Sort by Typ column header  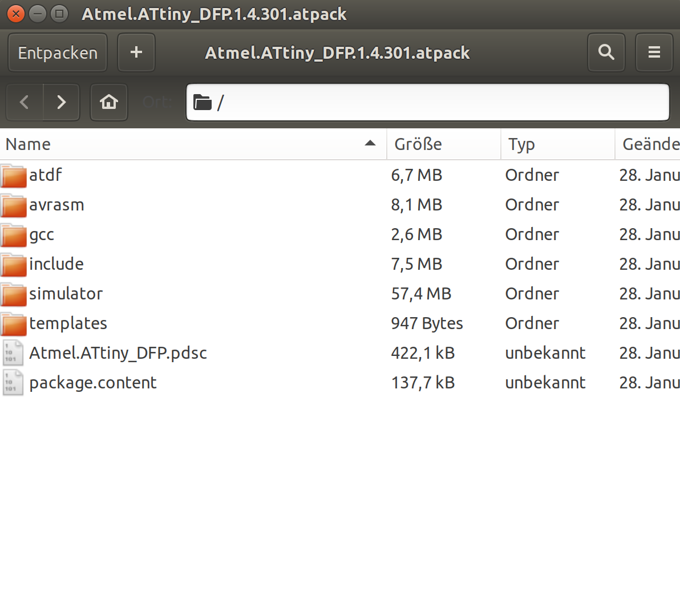click(558, 144)
